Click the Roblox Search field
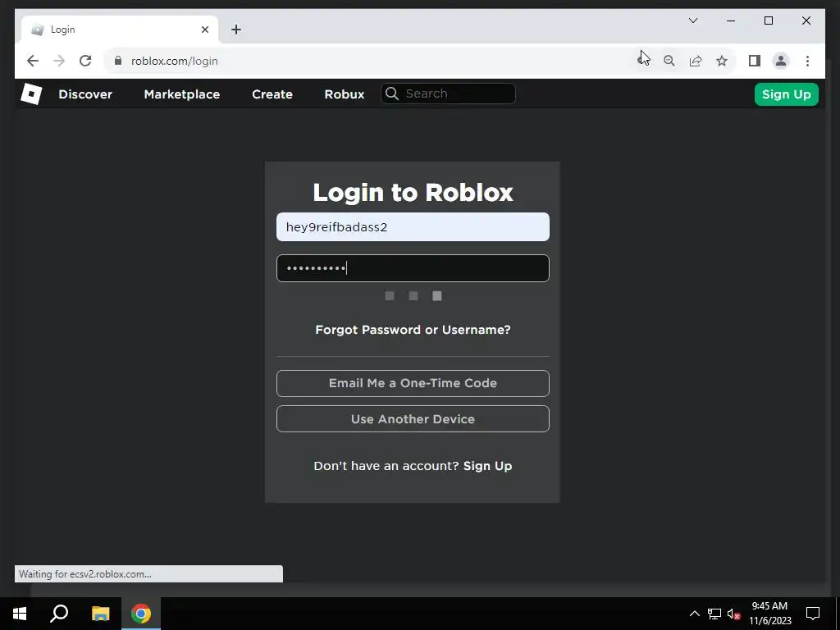This screenshot has height=630, width=840. pyautogui.click(x=449, y=94)
